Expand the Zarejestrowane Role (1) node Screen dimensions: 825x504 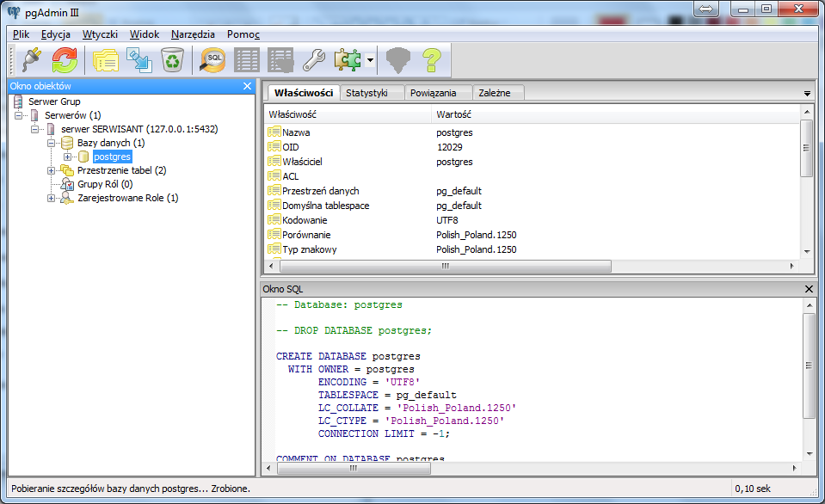click(51, 199)
